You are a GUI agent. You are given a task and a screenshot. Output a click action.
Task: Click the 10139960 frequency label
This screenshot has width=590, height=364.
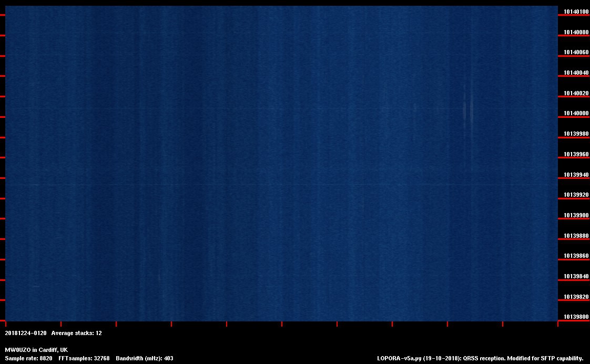point(576,155)
